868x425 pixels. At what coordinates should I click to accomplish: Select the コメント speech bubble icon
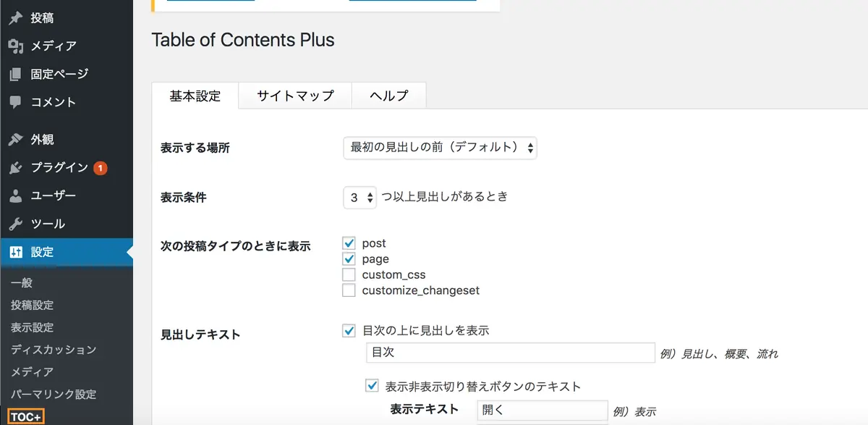(15, 102)
